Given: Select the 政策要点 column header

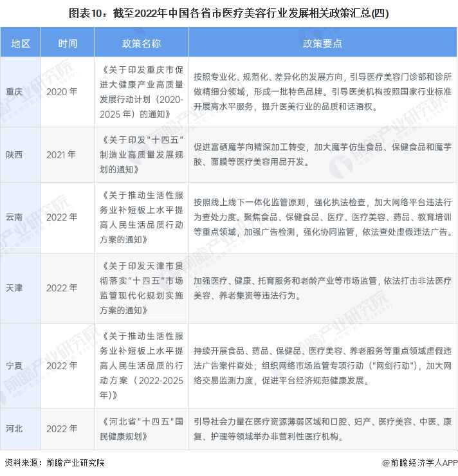Looking at the screenshot, I should [x=322, y=43].
